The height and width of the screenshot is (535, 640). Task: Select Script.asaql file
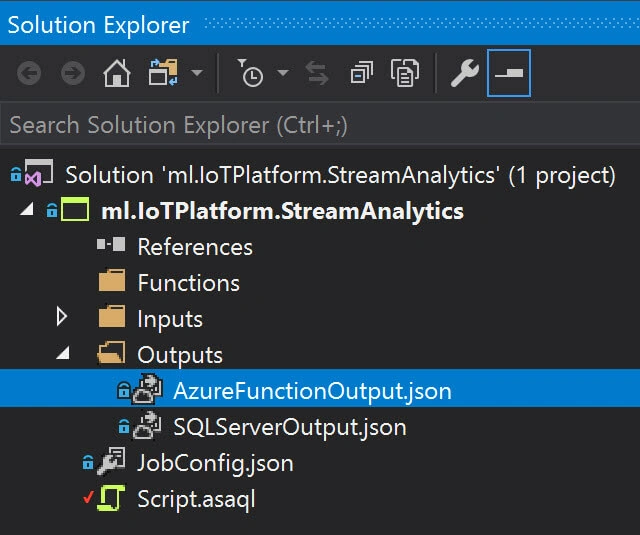point(196,499)
